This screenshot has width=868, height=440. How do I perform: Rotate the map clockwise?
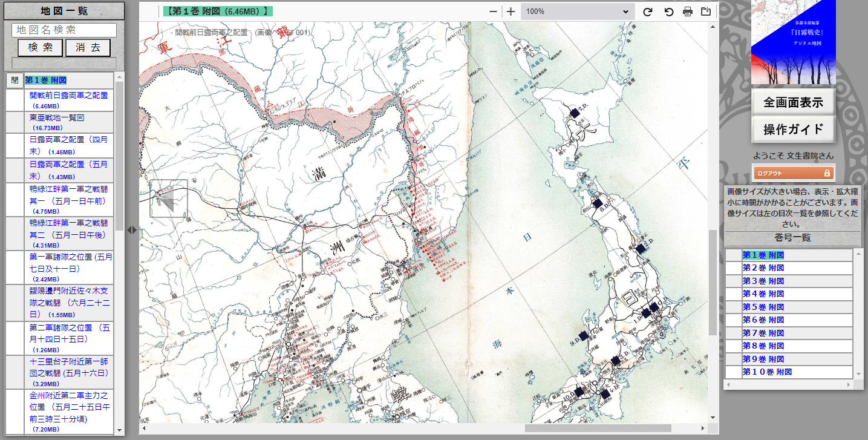pos(647,11)
